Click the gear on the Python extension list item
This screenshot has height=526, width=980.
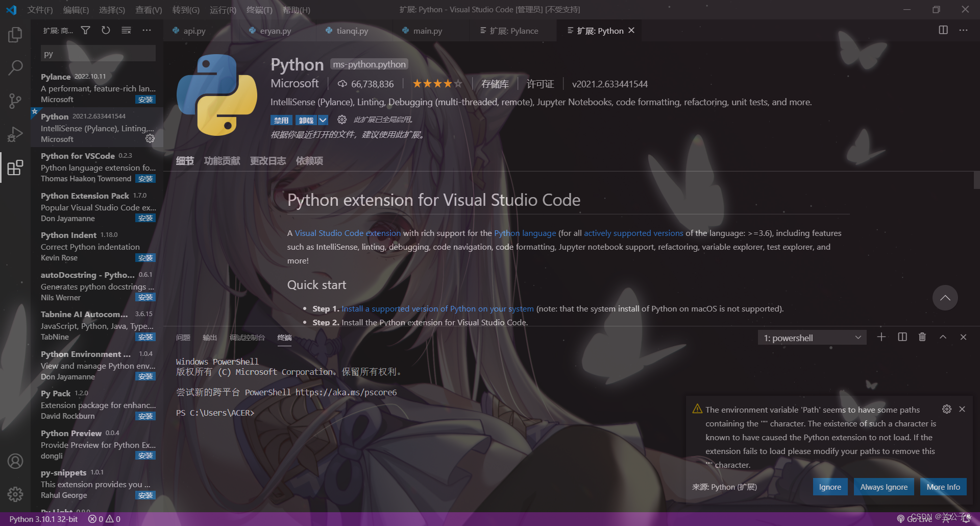click(x=150, y=138)
